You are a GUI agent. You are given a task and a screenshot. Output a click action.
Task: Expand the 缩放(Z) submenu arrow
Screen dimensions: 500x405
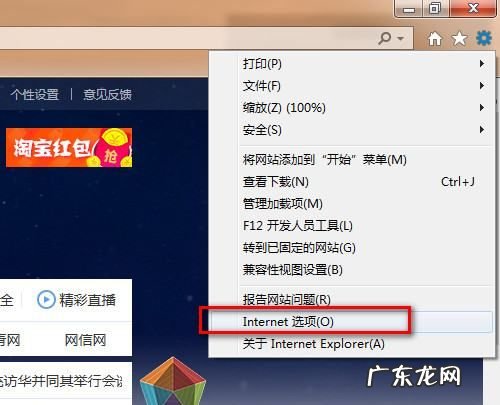pyautogui.click(x=481, y=107)
